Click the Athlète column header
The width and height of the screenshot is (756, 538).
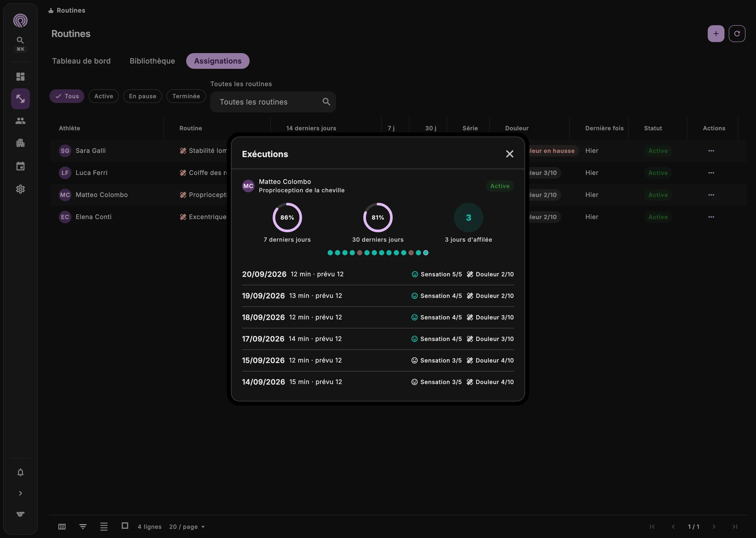click(70, 128)
